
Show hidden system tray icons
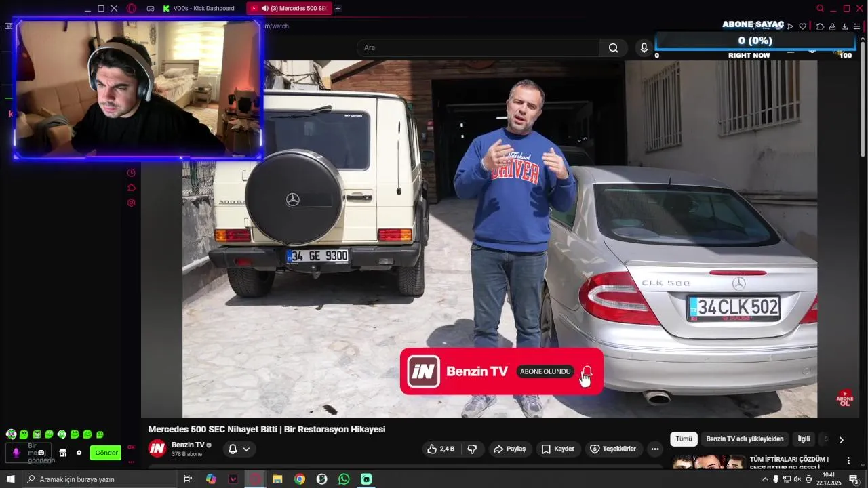pyautogui.click(x=765, y=479)
